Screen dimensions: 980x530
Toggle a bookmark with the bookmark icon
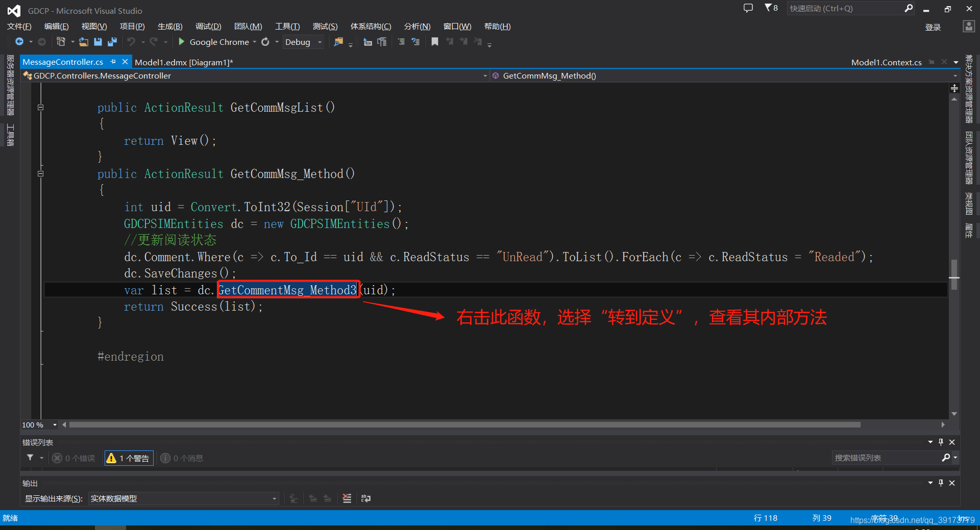pos(435,42)
